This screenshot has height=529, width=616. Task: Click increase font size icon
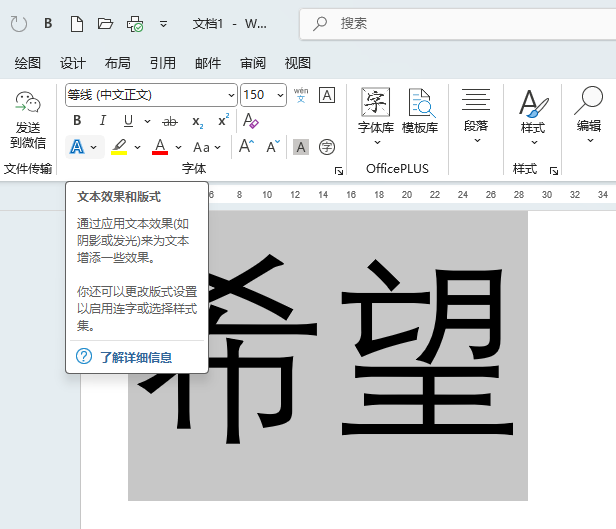point(246,146)
